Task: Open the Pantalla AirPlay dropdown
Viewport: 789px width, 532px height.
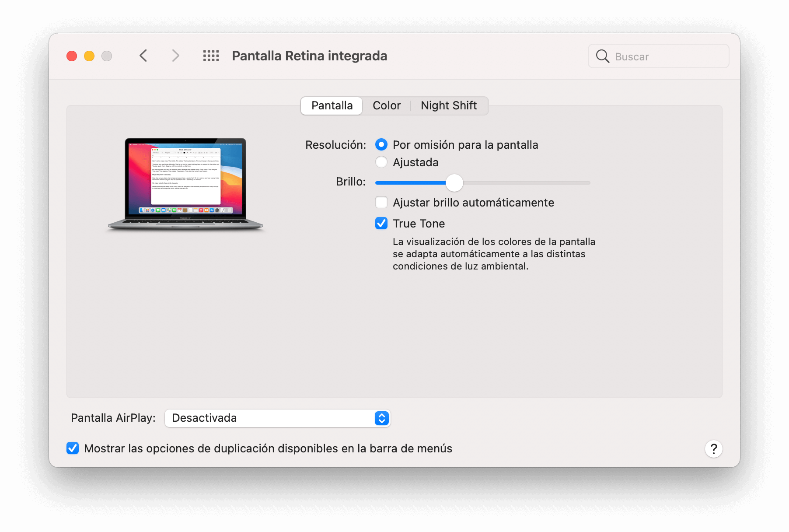Action: coord(277,418)
